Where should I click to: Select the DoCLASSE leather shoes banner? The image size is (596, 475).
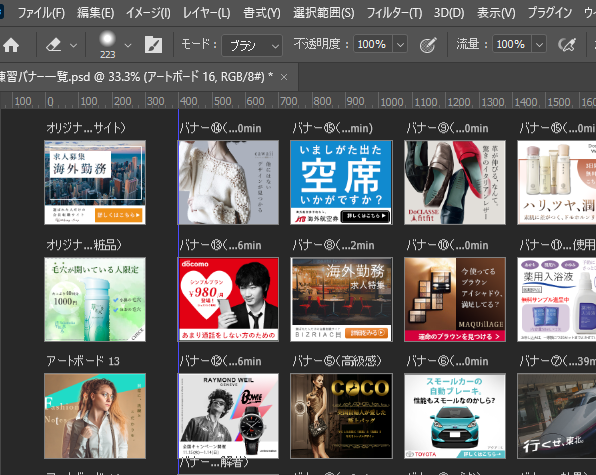[455, 182]
